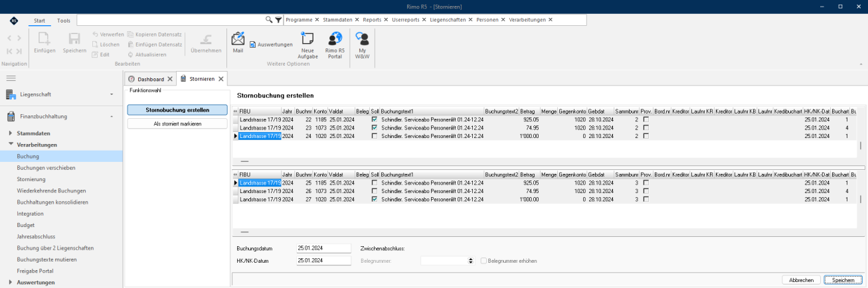868x288 pixels.
Task: Close the Dashboard tab
Action: point(169,79)
